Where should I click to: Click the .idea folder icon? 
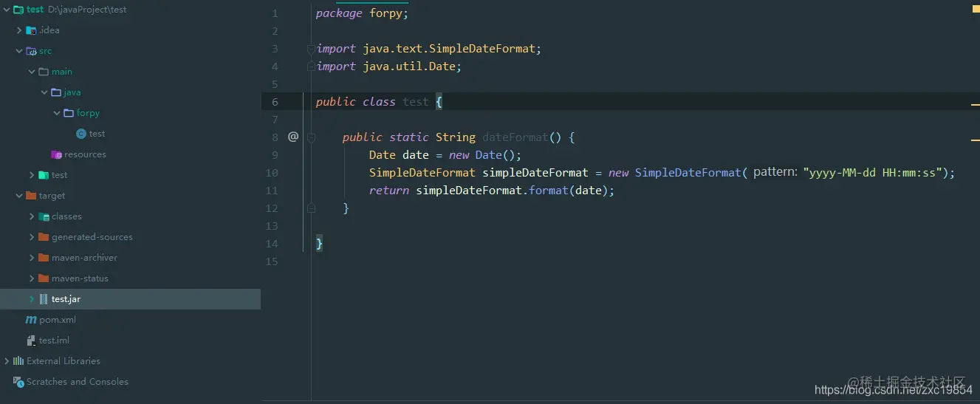31,30
